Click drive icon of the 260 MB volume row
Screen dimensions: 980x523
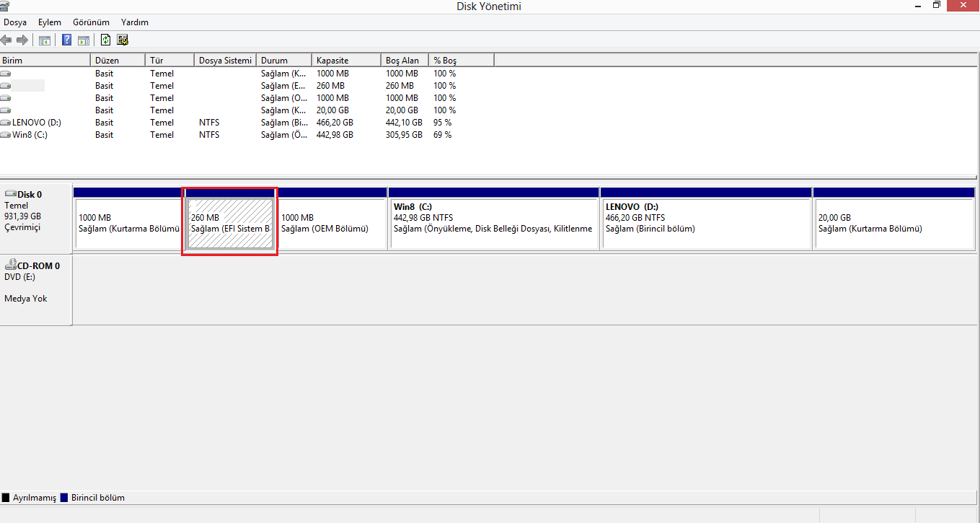tap(6, 86)
